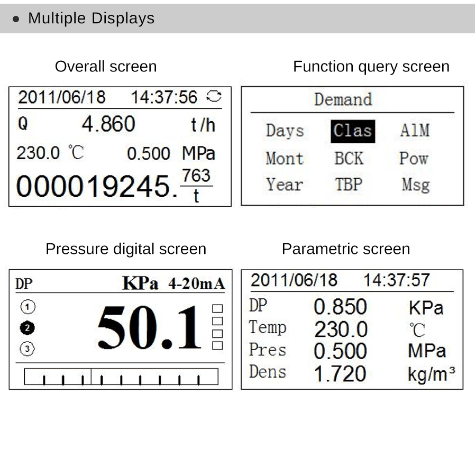Select the Pow function entry
Screen dimensions: 476x449
(x=414, y=158)
